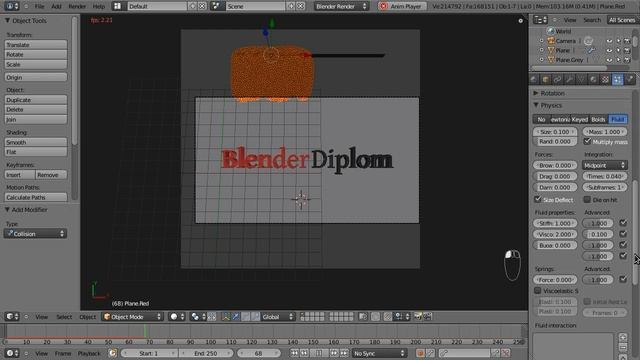This screenshot has width=640, height=360.
Task: Open the Global orientation dropdown
Action: (x=277, y=317)
